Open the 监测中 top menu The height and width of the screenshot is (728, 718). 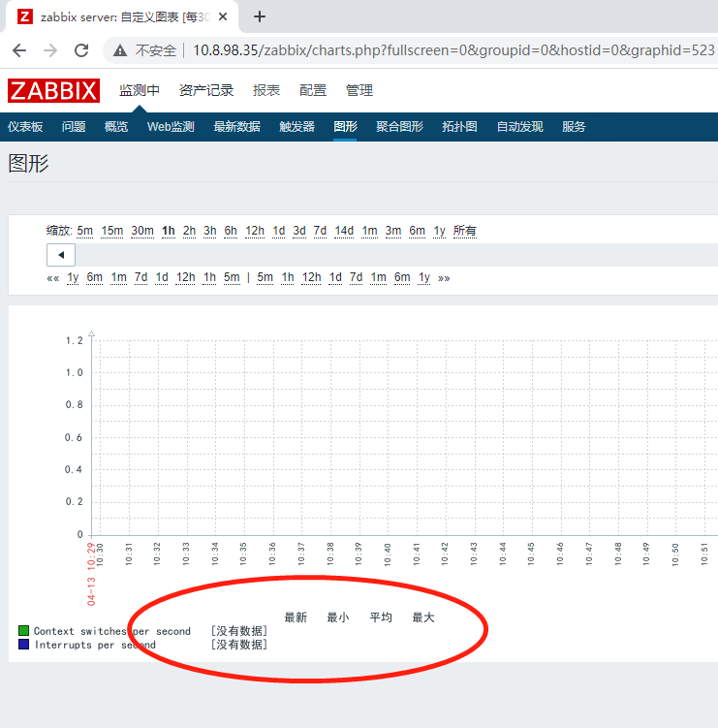[140, 90]
